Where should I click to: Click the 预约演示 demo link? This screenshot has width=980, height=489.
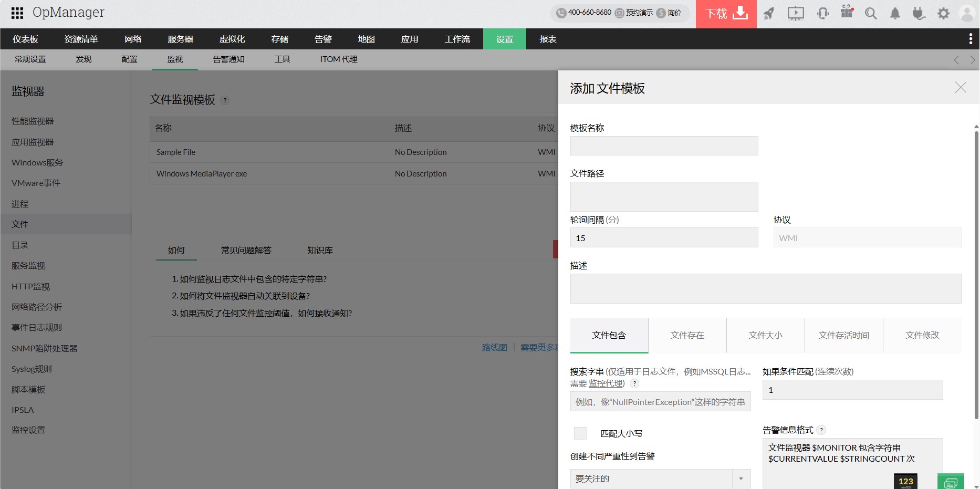pyautogui.click(x=634, y=13)
